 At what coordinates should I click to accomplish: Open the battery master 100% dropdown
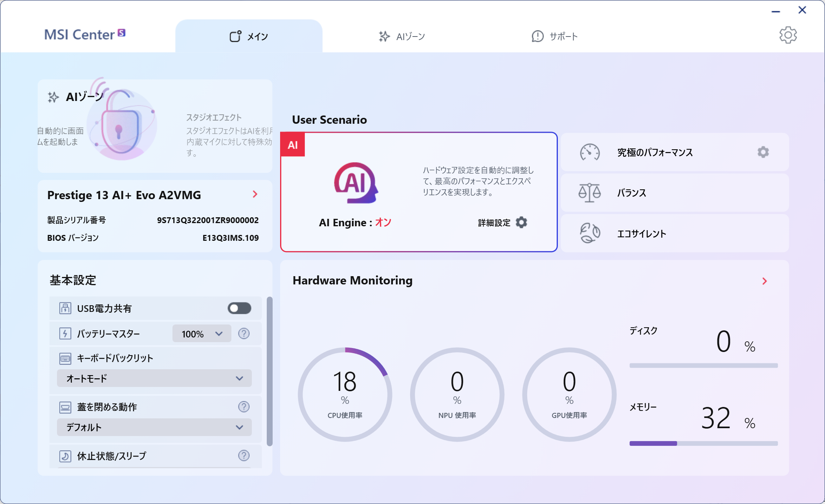(x=202, y=334)
